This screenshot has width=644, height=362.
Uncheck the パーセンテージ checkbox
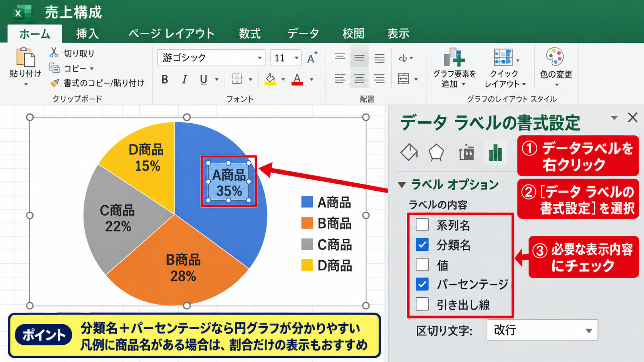tap(423, 284)
